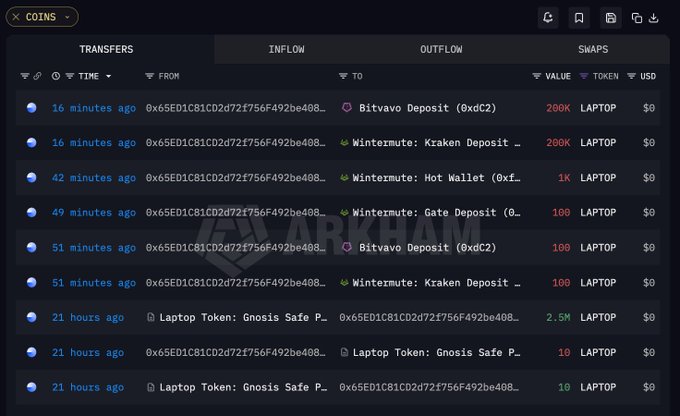
Task: Open the SWAPS tab
Action: click(x=593, y=49)
